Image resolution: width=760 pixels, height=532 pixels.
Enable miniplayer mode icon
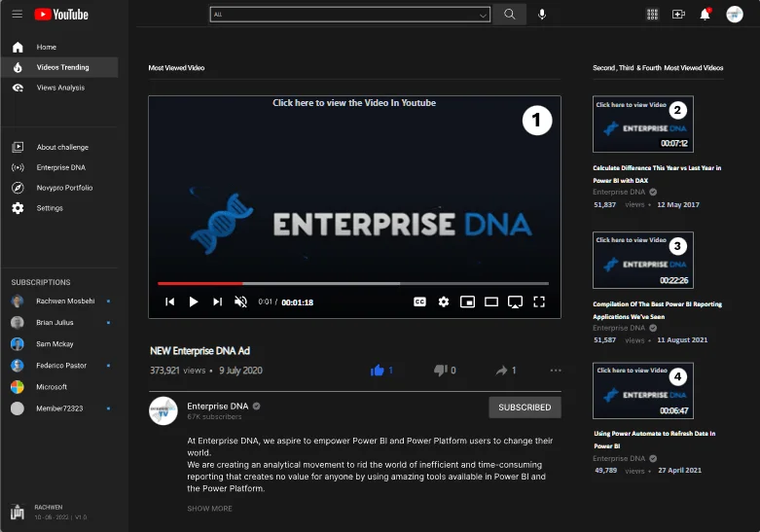[467, 301]
